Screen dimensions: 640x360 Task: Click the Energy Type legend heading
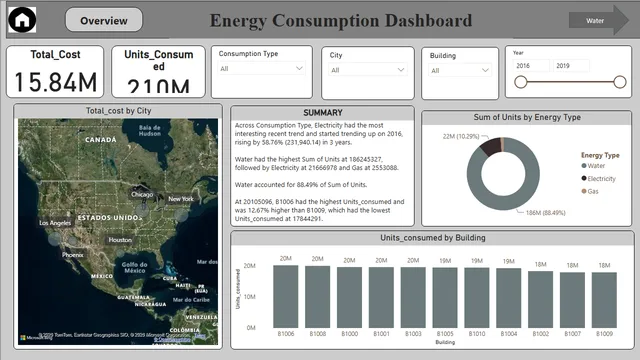click(600, 155)
